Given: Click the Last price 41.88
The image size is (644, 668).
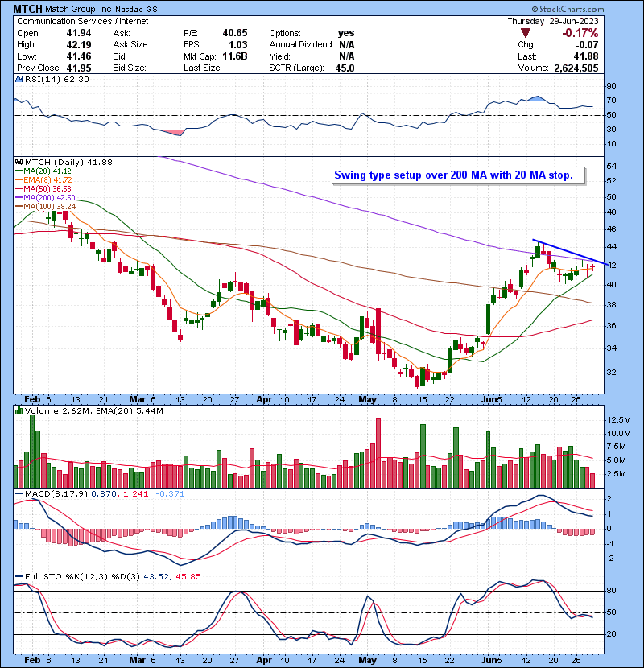Looking at the screenshot, I should click(x=585, y=56).
